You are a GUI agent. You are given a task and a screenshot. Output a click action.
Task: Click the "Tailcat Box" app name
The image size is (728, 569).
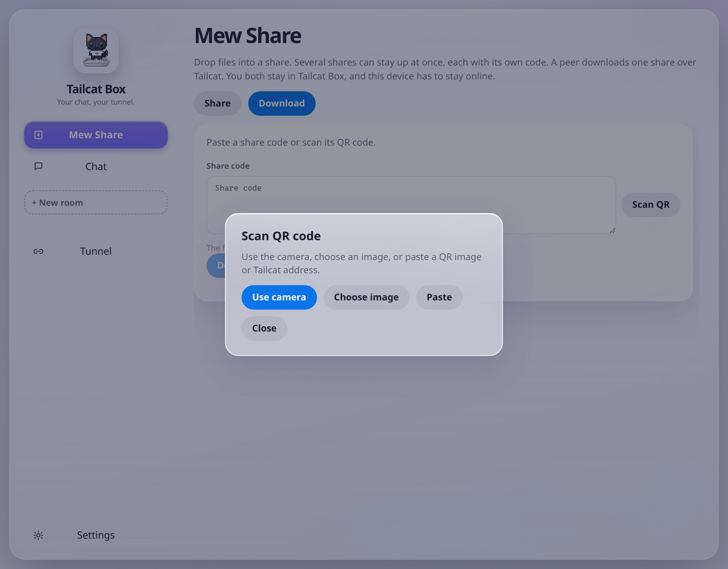(96, 89)
